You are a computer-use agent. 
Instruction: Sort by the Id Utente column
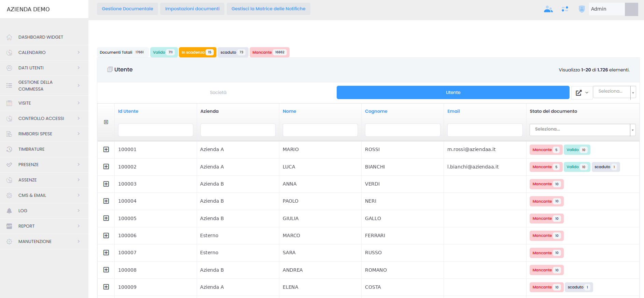128,111
